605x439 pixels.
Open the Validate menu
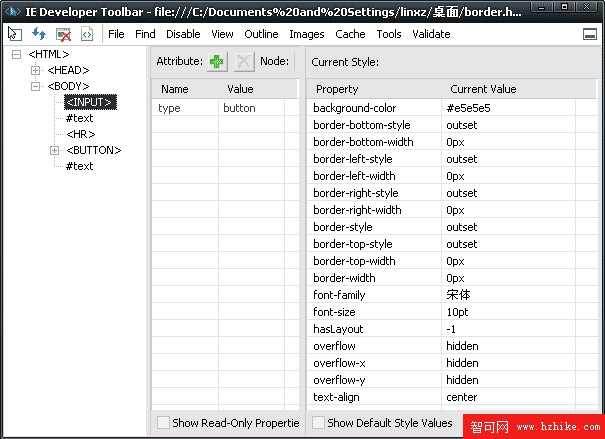431,34
